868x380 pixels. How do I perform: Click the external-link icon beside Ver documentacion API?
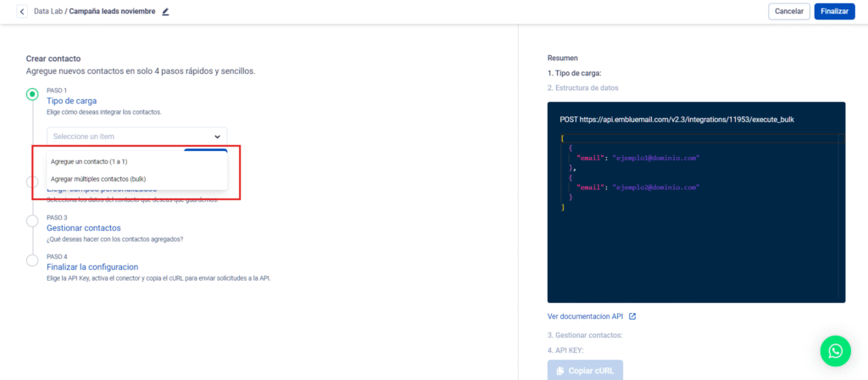click(x=632, y=316)
